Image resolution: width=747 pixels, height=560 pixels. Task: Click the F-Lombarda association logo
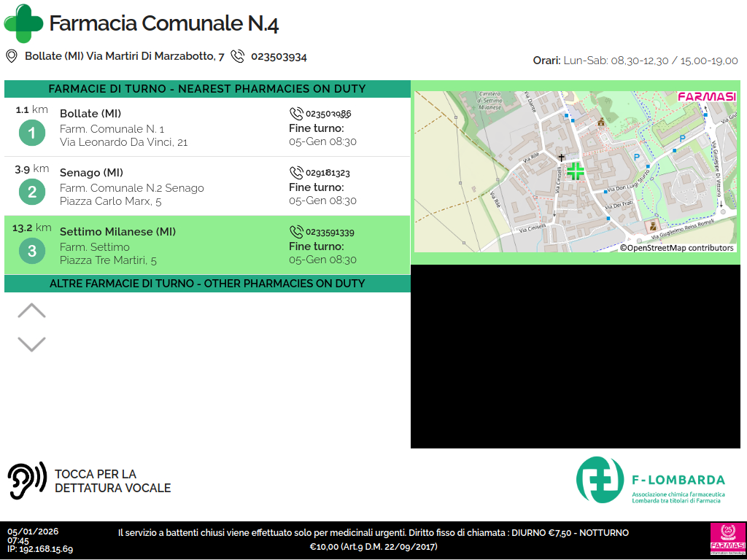coord(651,480)
